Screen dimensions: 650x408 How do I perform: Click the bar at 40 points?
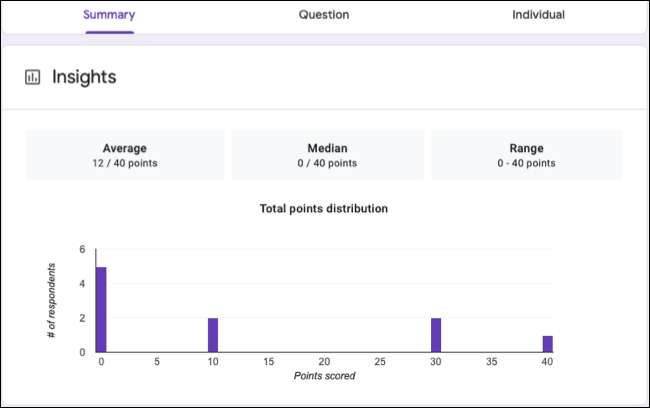tap(548, 343)
